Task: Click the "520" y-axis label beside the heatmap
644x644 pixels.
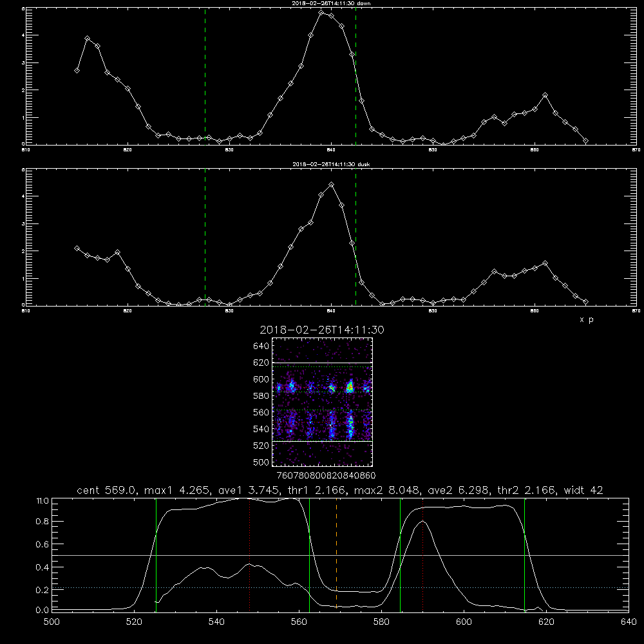Action: (x=261, y=446)
